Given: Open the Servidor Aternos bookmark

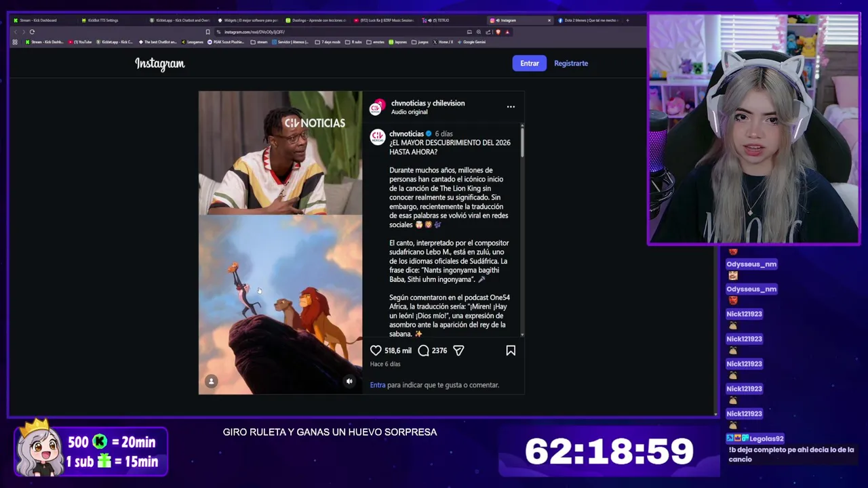Looking at the screenshot, I should point(290,42).
